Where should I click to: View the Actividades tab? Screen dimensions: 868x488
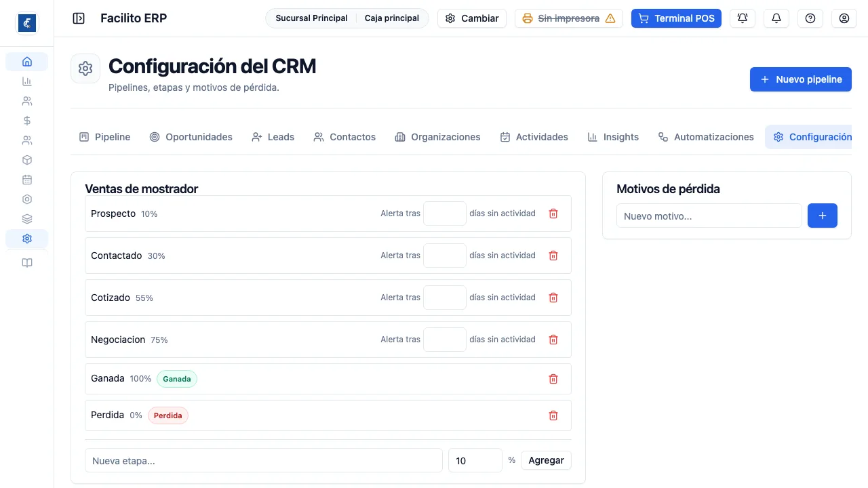pyautogui.click(x=534, y=137)
